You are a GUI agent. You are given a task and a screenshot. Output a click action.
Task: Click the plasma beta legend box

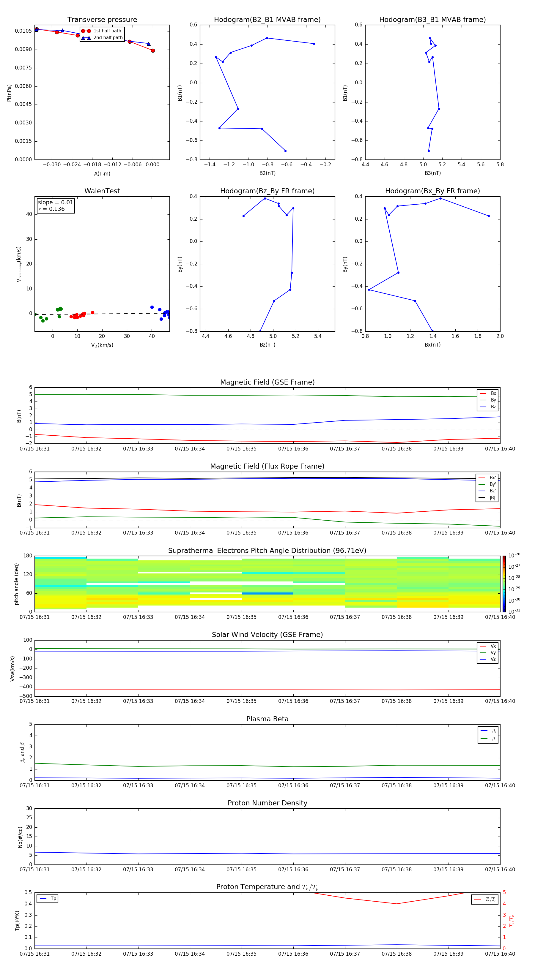pos(488,735)
